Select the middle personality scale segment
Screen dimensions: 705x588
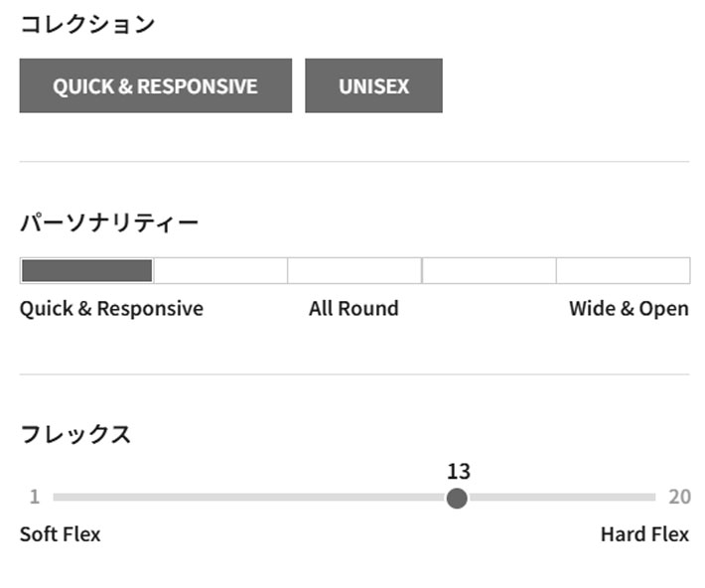[354, 270]
